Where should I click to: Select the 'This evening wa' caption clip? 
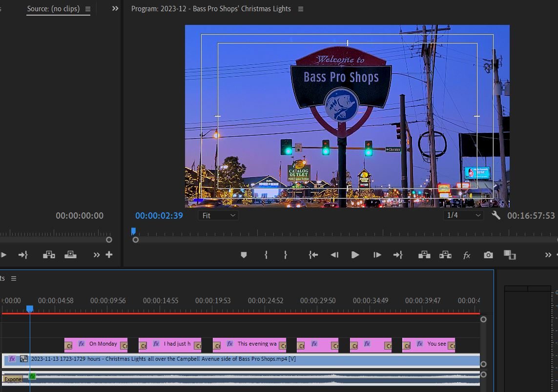click(x=249, y=345)
